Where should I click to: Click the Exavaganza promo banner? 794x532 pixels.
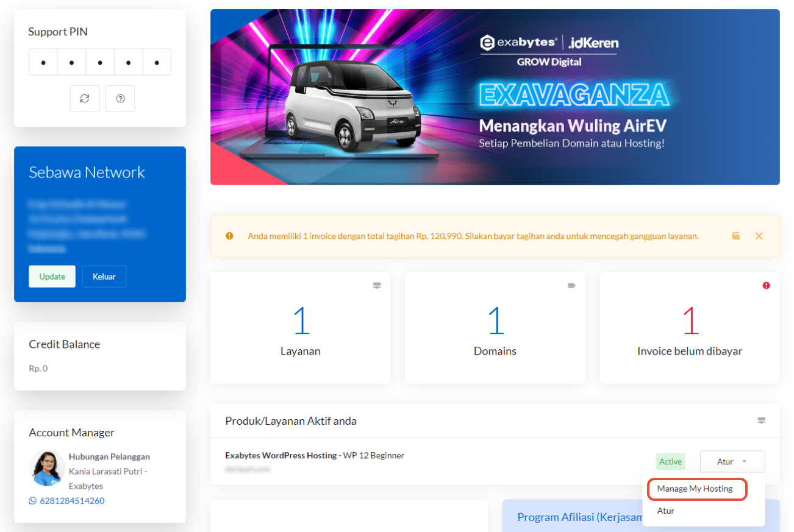coord(495,97)
